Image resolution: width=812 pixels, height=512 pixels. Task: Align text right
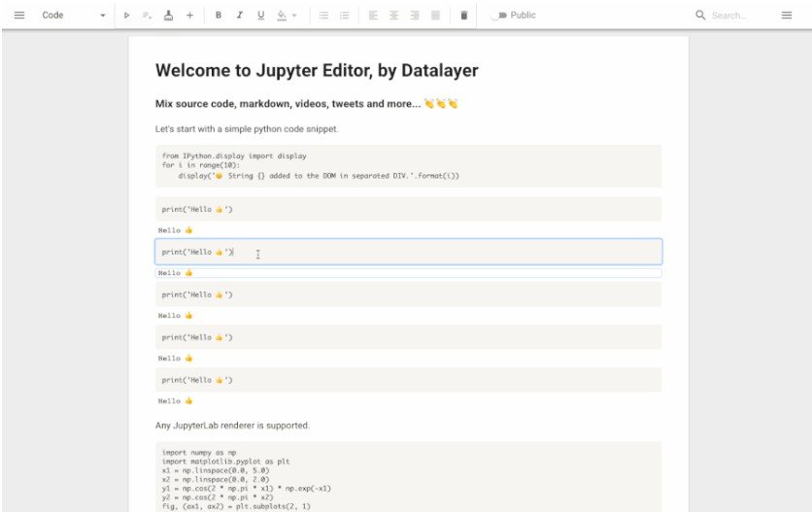coord(415,15)
